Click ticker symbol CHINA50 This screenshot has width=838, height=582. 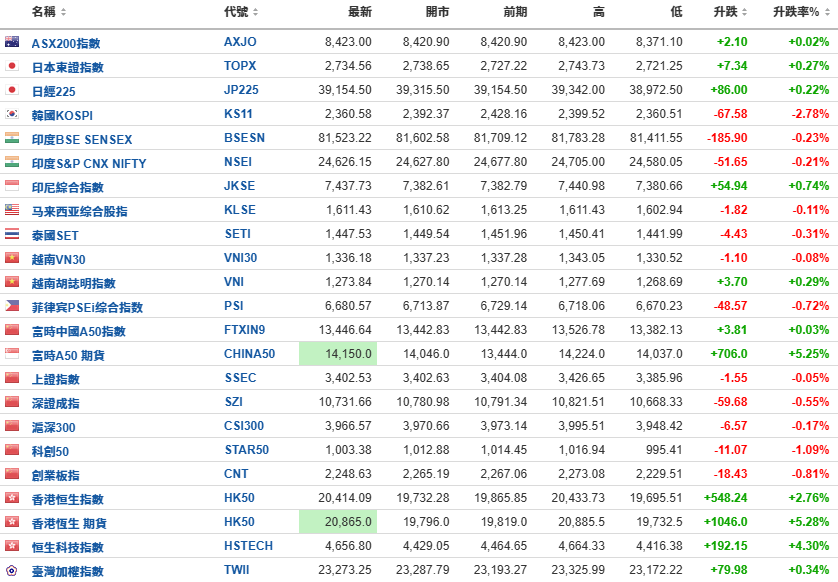[250, 354]
